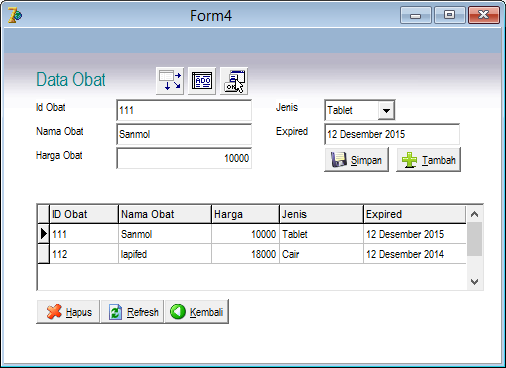Focus the Expired date input field
The image size is (506, 368).
pyautogui.click(x=392, y=134)
